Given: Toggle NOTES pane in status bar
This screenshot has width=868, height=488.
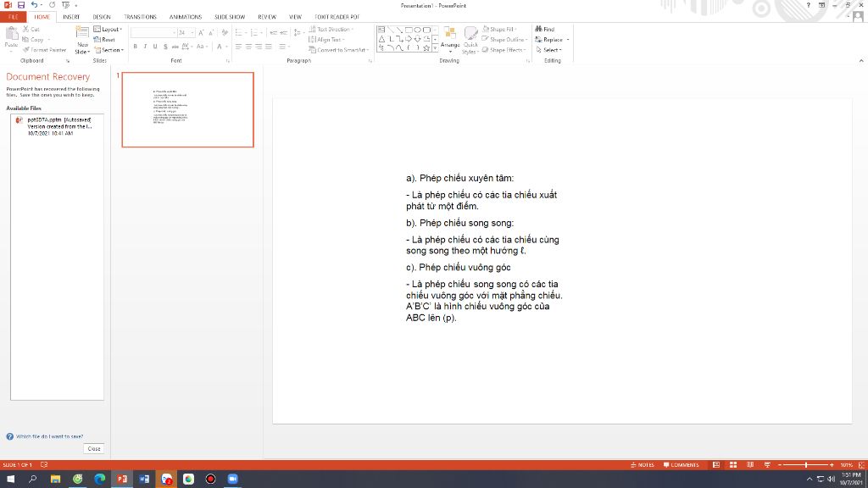Looking at the screenshot, I should 643,465.
